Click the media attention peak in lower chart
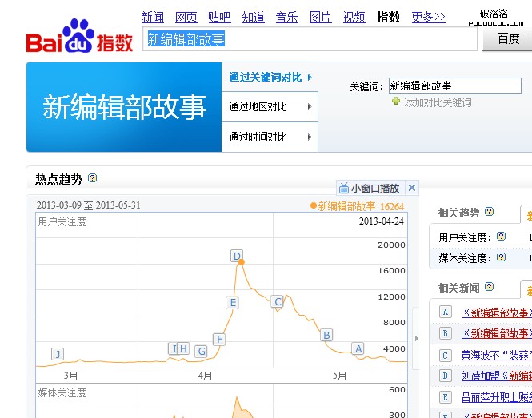The image size is (532, 418). tap(237, 399)
